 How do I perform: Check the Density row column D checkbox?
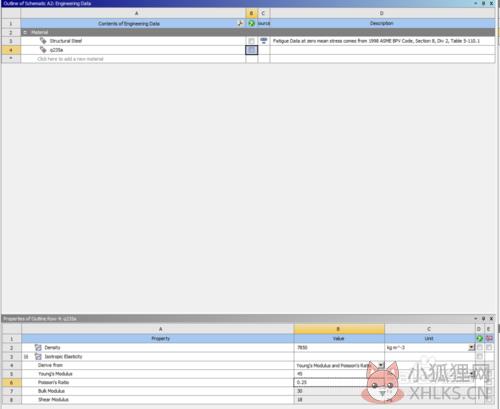(479, 348)
